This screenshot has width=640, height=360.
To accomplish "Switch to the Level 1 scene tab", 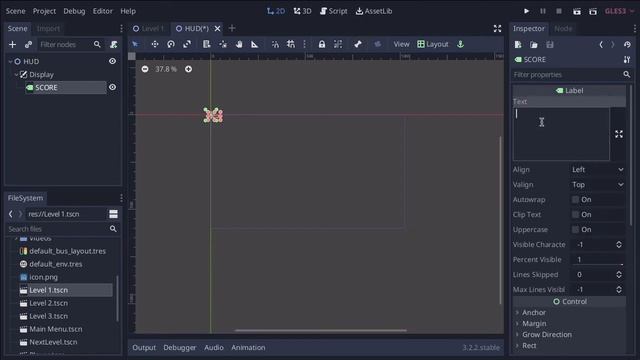I will click(149, 28).
